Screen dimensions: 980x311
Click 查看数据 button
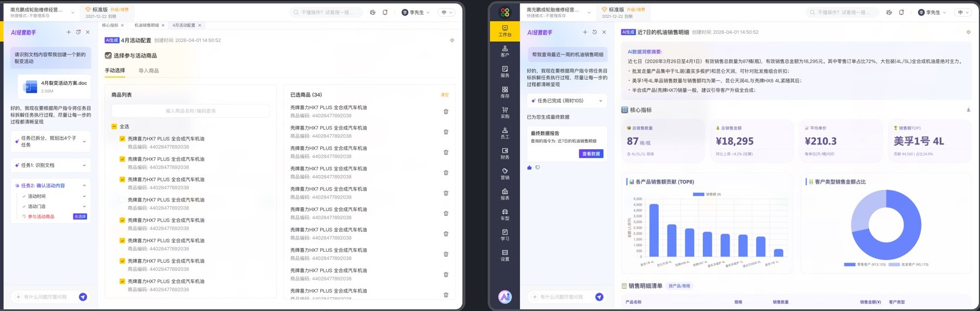pos(591,154)
